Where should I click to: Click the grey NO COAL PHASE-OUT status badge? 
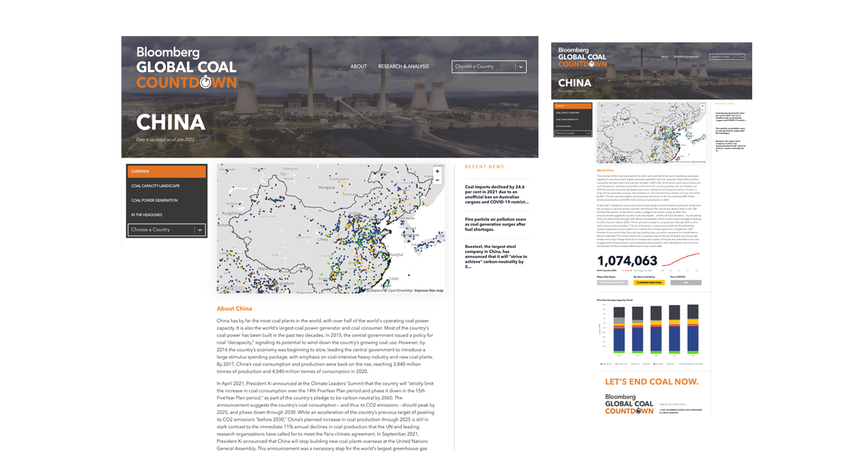[612, 282]
